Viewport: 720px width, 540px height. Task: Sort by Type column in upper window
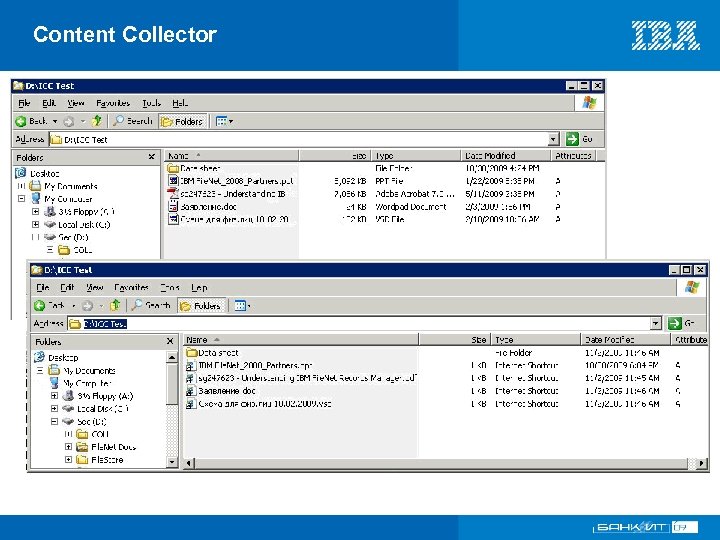pyautogui.click(x=416, y=156)
